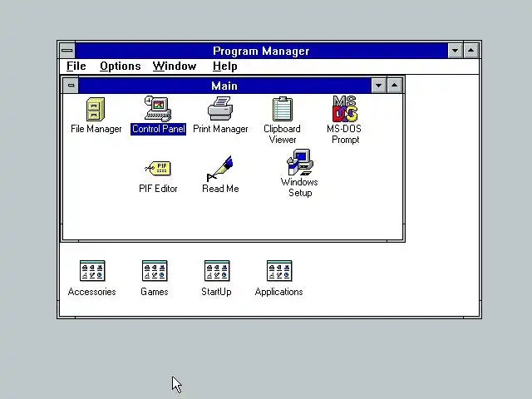Screen dimensions: 532x399
Task: Click the Main window title bar
Action: pos(224,85)
